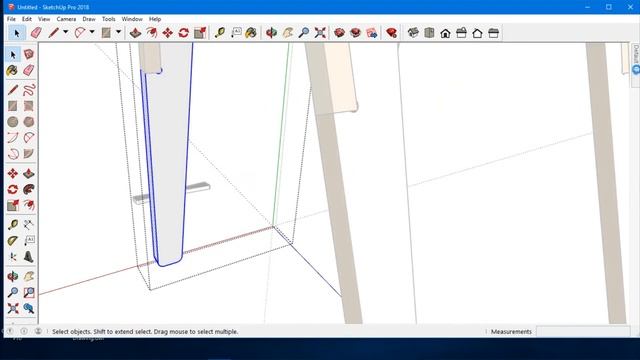The image size is (640, 360).
Task: Open Extension Warehouse
Action: tap(356, 33)
